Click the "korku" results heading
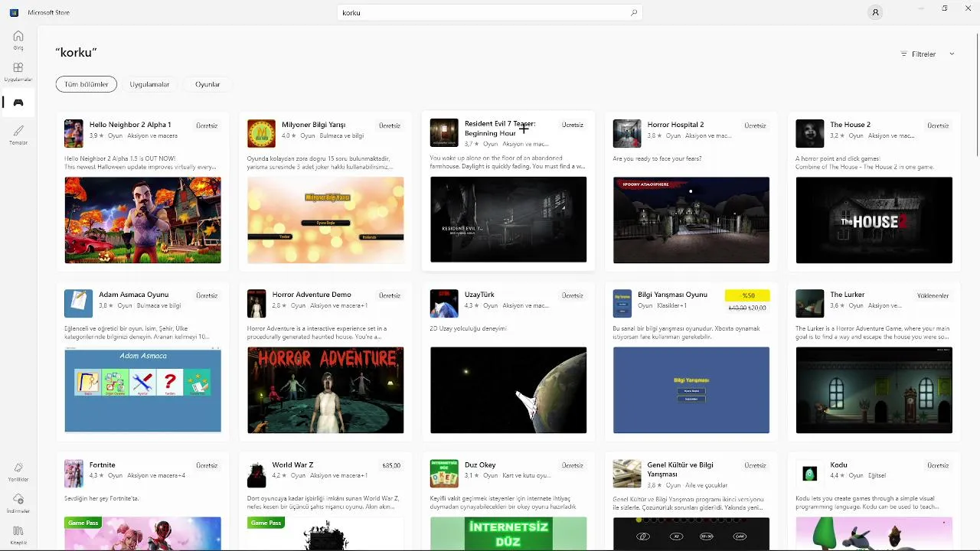 76,53
